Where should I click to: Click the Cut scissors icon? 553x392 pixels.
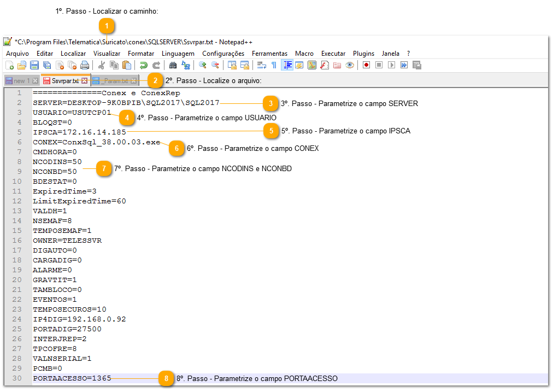(x=102, y=65)
